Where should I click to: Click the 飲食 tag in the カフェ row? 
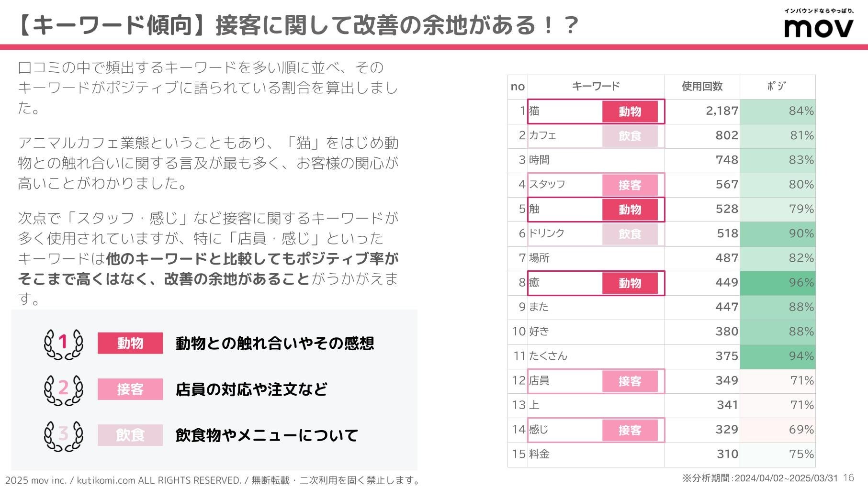tap(630, 136)
